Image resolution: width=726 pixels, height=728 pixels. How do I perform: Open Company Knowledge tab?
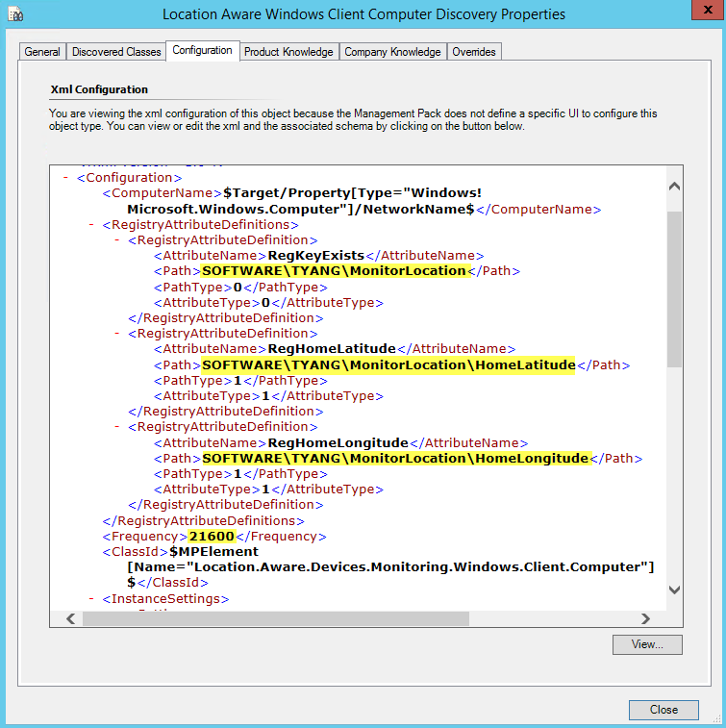click(392, 52)
